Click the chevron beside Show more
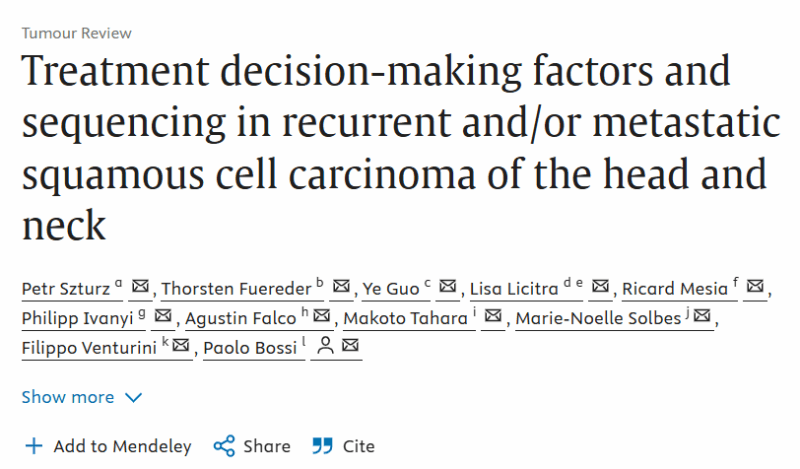Screen dimensions: 800x469 pyautogui.click(x=133, y=398)
